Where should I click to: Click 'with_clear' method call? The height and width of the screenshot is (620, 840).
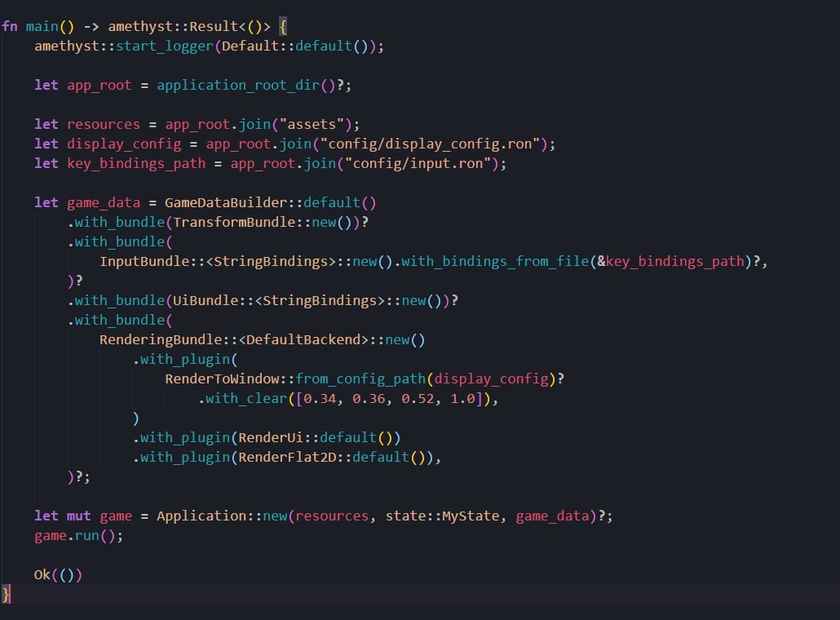point(246,399)
